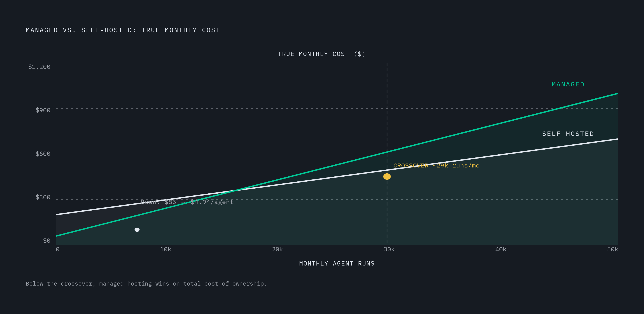Click the 'TRUE MONTHLY COST ($)' axis title
Image resolution: width=644 pixels, height=314 pixels.
(321, 54)
